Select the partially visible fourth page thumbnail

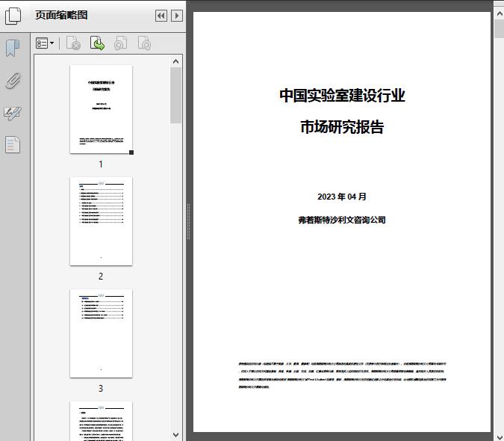tap(101, 421)
